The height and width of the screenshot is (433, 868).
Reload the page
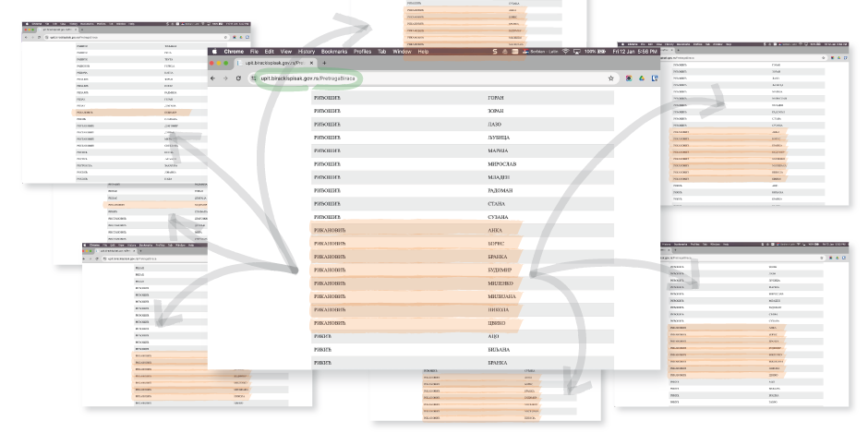(x=238, y=78)
